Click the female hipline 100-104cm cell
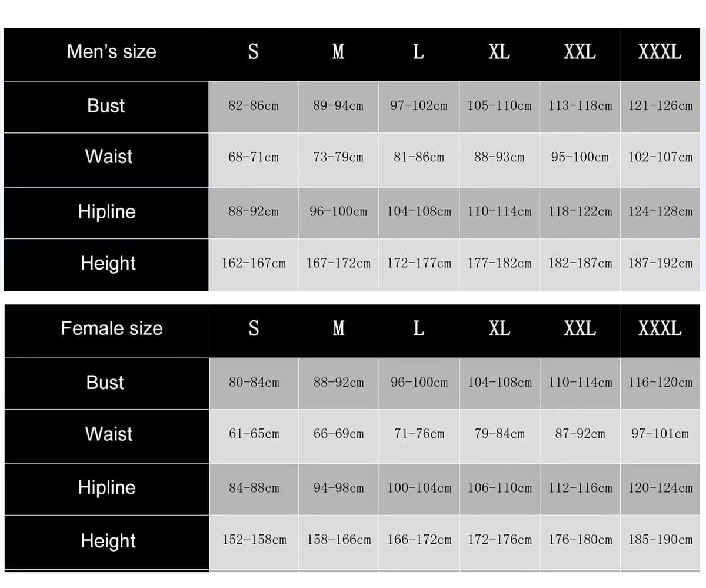The height and width of the screenshot is (588, 706). click(x=419, y=489)
